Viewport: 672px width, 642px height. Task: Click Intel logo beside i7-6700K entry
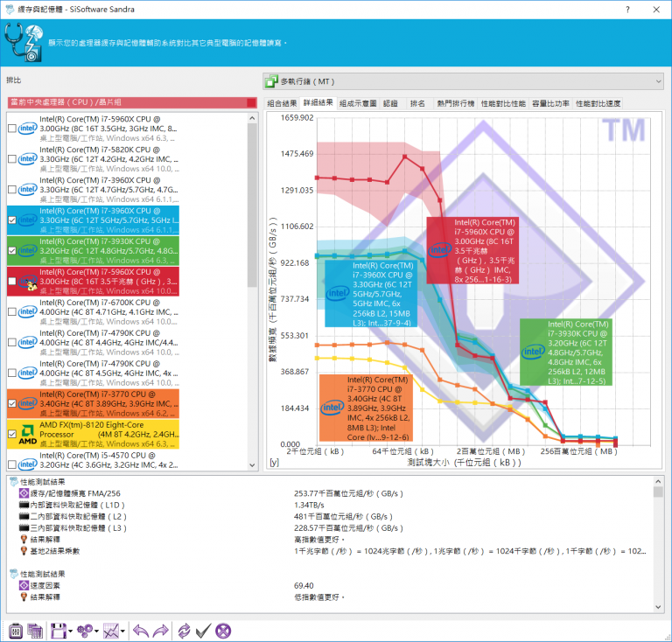tap(27, 311)
